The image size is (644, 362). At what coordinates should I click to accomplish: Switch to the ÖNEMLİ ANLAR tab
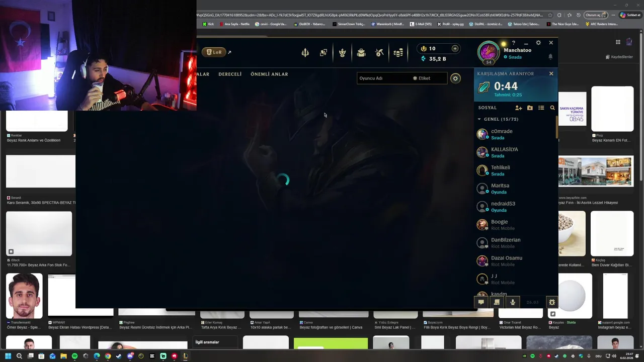(x=269, y=74)
